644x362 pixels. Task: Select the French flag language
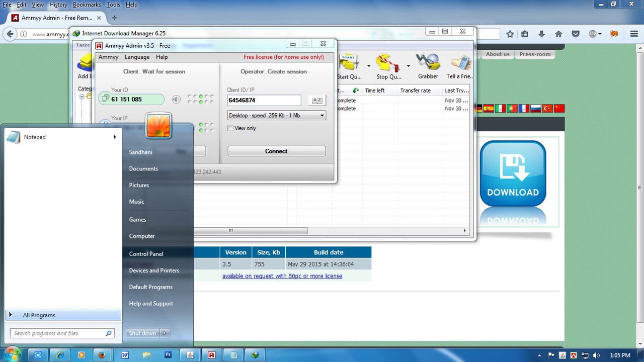[x=524, y=108]
